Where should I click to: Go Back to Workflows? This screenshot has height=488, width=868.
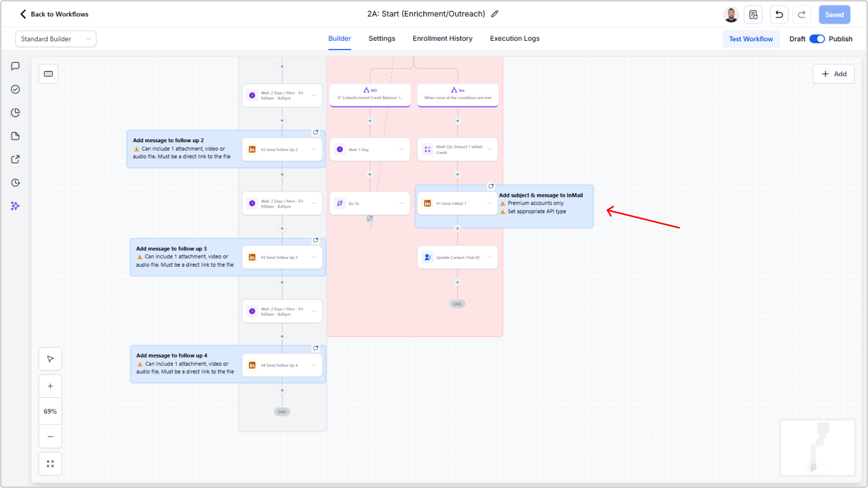point(54,14)
